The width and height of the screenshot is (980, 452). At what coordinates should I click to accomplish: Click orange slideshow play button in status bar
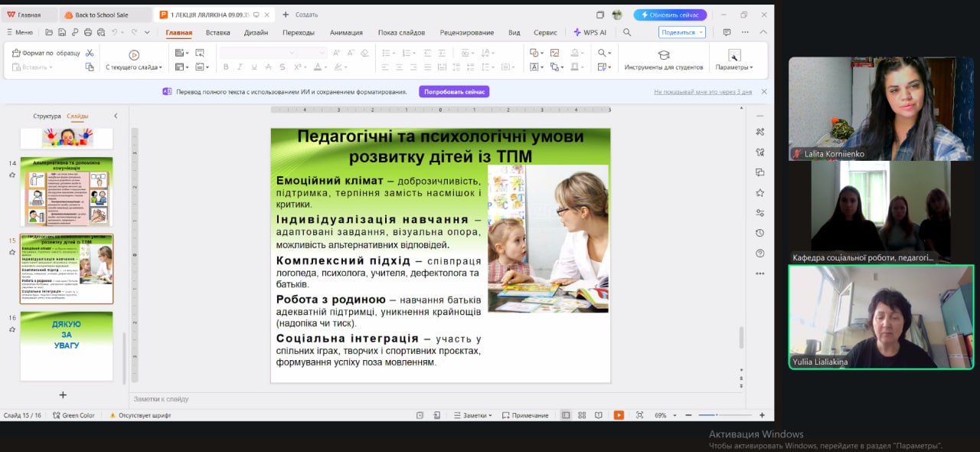(x=619, y=415)
